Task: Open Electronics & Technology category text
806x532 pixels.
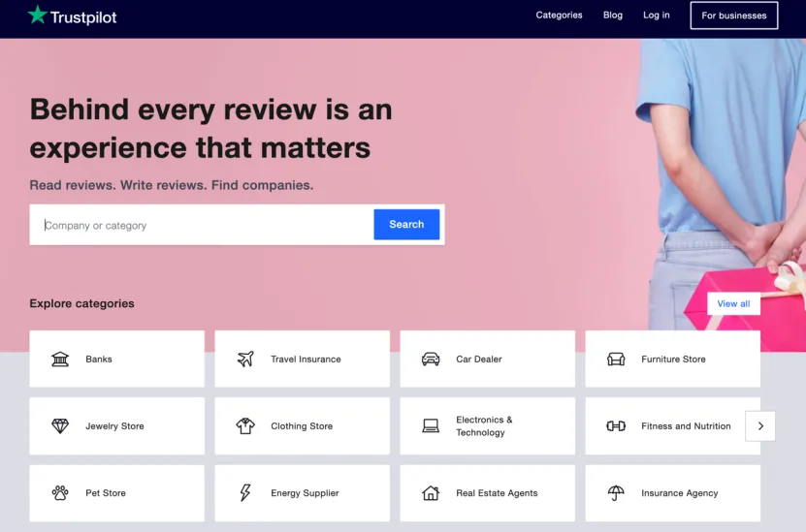Action: pos(484,425)
